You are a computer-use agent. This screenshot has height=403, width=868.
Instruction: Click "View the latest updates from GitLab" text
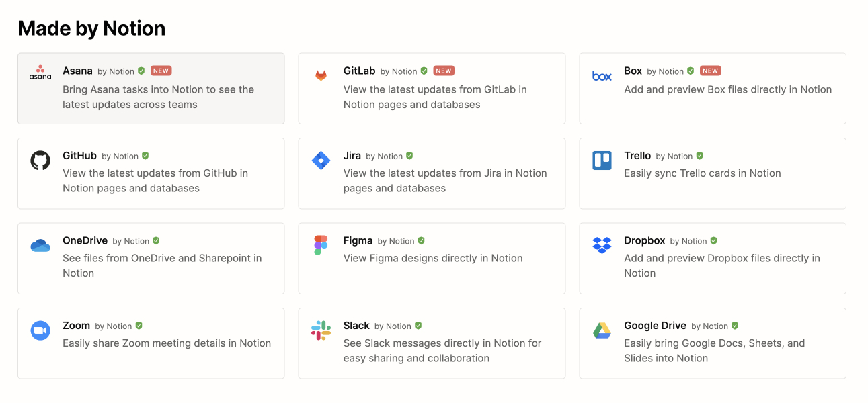coord(435,97)
